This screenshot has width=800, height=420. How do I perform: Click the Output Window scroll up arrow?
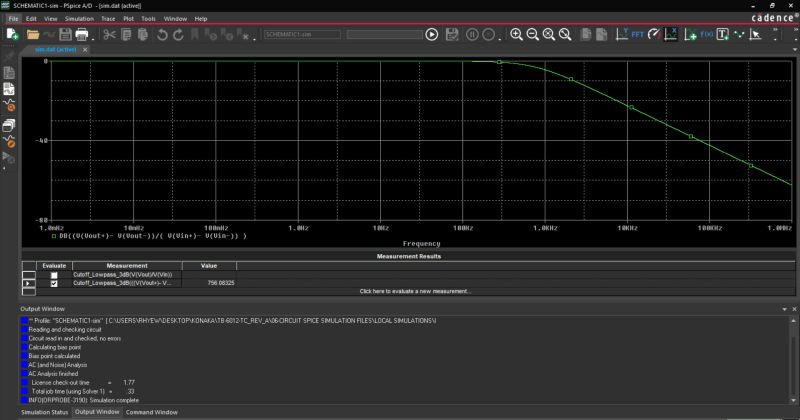pyautogui.click(x=793, y=320)
